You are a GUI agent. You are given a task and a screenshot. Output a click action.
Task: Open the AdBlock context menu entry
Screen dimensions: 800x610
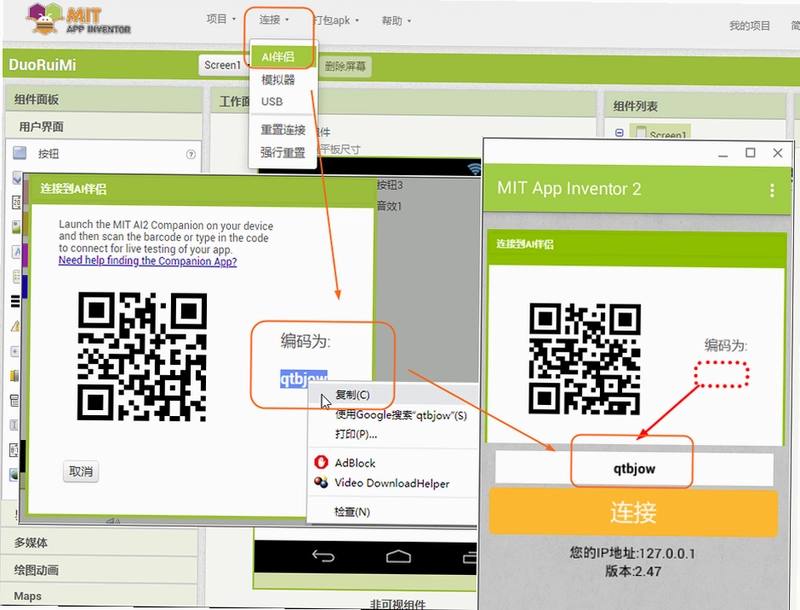355,463
